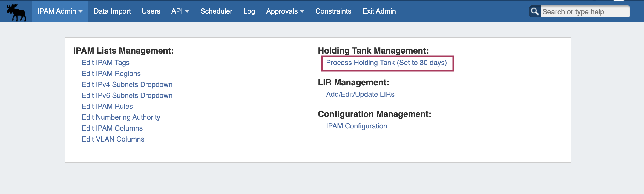Screen dimensions: 644x194
Task: Click Edit IPv4 Subnets Dropdown link
Action: coord(127,84)
